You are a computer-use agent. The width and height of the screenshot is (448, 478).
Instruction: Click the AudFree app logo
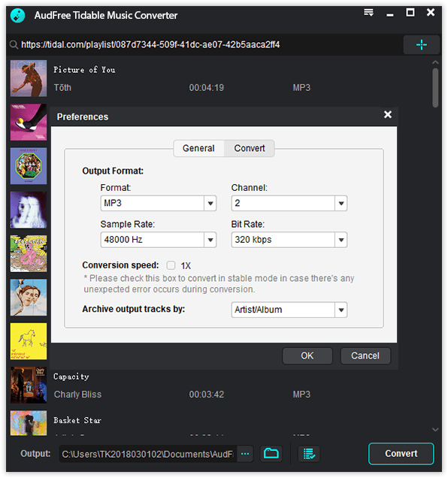(18, 15)
